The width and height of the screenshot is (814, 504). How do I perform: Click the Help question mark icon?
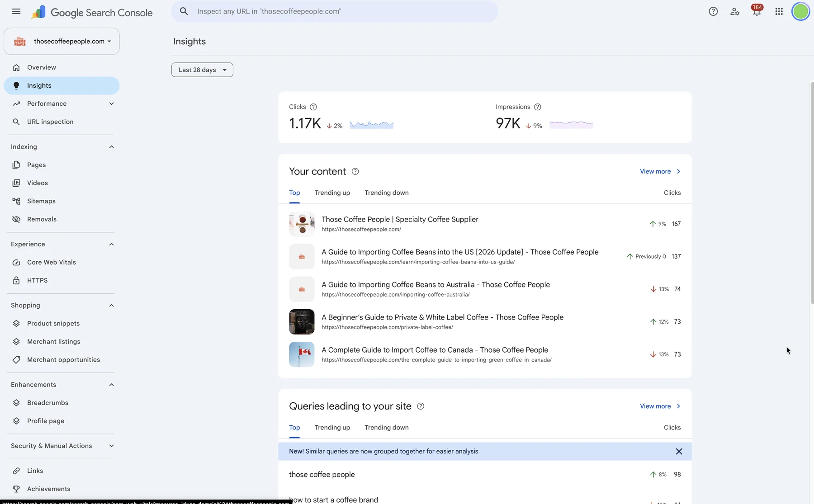(713, 12)
